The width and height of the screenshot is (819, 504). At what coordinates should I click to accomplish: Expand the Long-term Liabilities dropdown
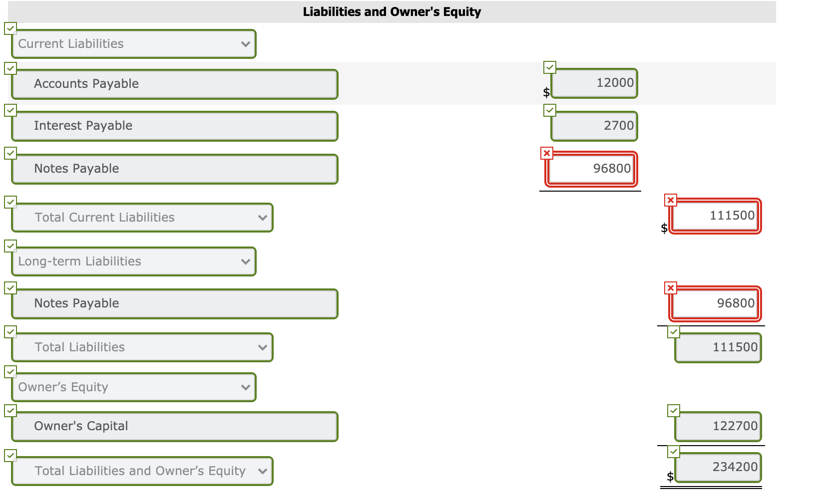point(134,261)
